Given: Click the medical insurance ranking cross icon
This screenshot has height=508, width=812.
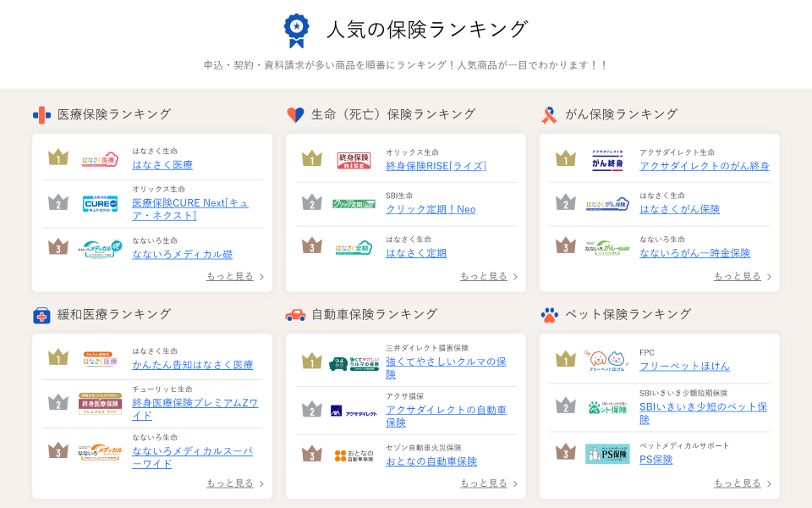Looking at the screenshot, I should [x=41, y=115].
